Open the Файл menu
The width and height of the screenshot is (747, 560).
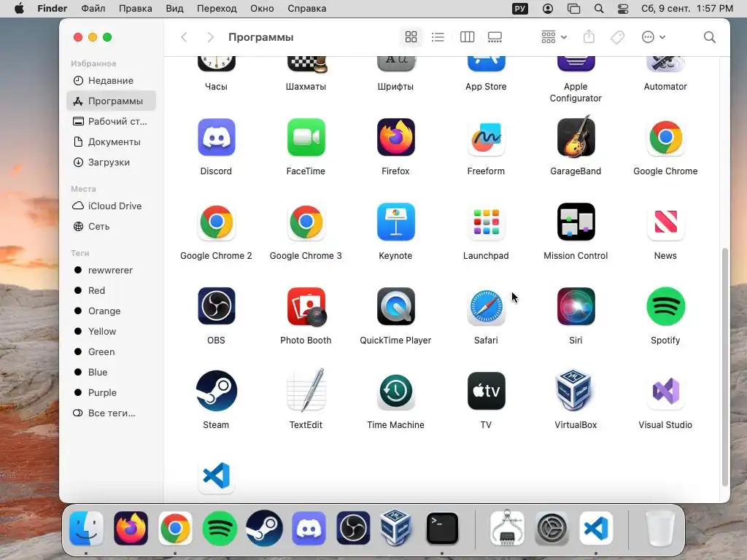93,9
